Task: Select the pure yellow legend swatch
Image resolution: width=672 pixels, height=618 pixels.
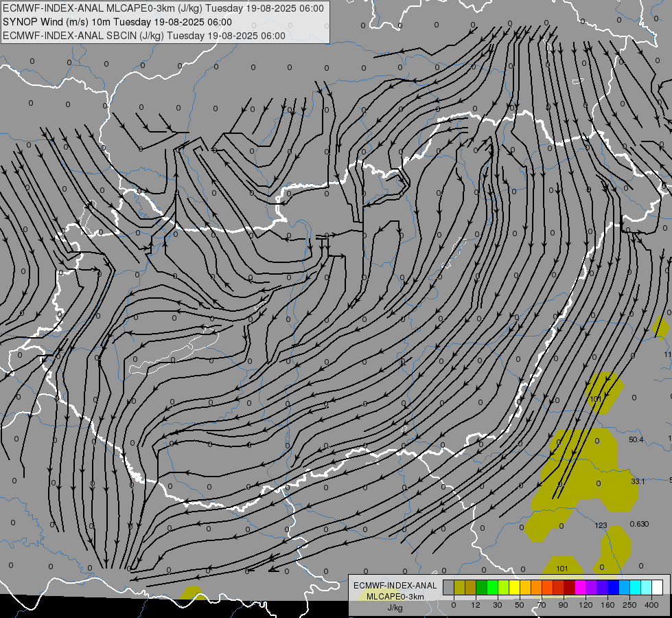Action: click(514, 587)
